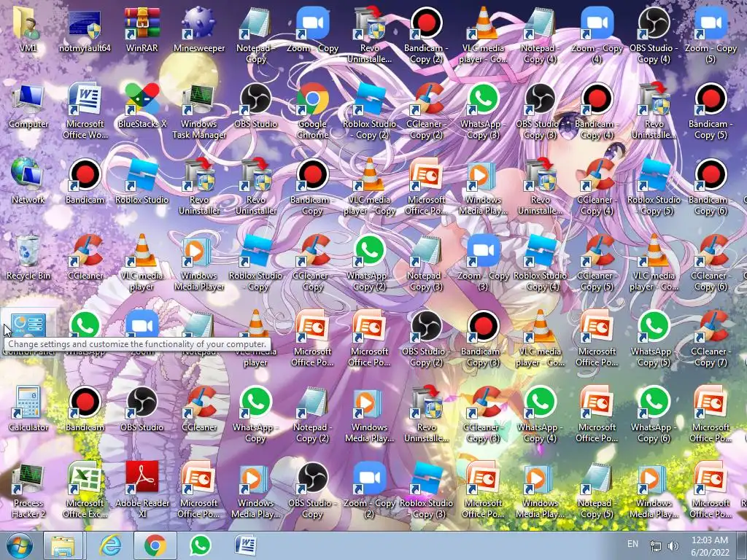Open WhatsApp from the taskbar
This screenshot has width=747, height=560.
200,545
